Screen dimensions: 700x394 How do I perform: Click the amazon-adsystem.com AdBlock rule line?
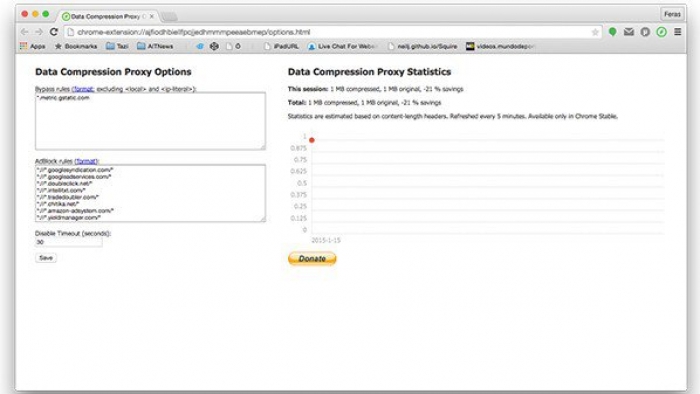pyautogui.click(x=75, y=211)
